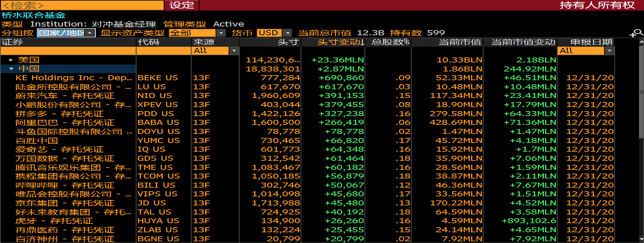Image resolution: width=644 pixels, height=243 pixels.
Task: Click the BEKE US ticker code
Action: (x=158, y=78)
